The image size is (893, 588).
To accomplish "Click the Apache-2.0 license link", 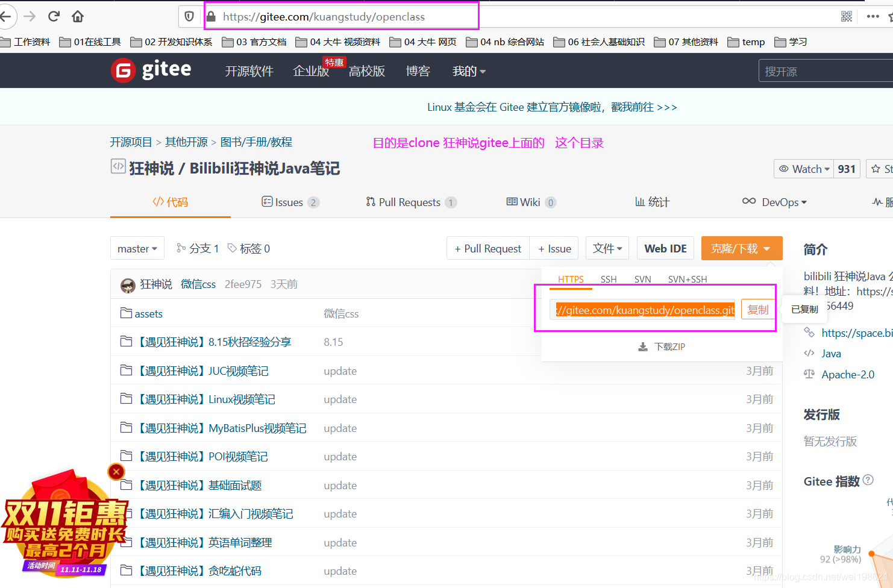I will 848,375.
